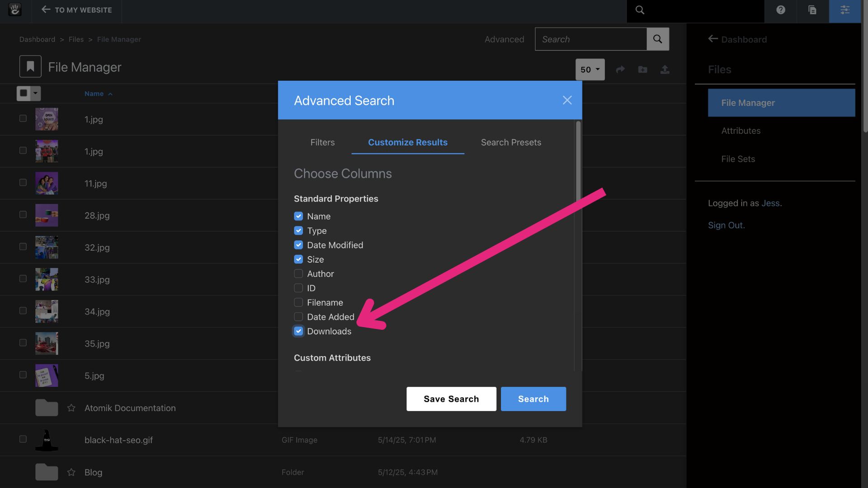
Task: Click the Sign Out link
Action: pyautogui.click(x=726, y=225)
